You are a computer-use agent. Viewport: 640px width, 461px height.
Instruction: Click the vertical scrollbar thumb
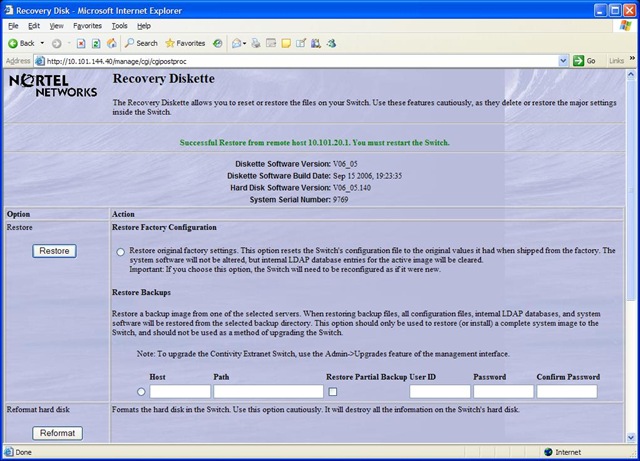coord(631,189)
